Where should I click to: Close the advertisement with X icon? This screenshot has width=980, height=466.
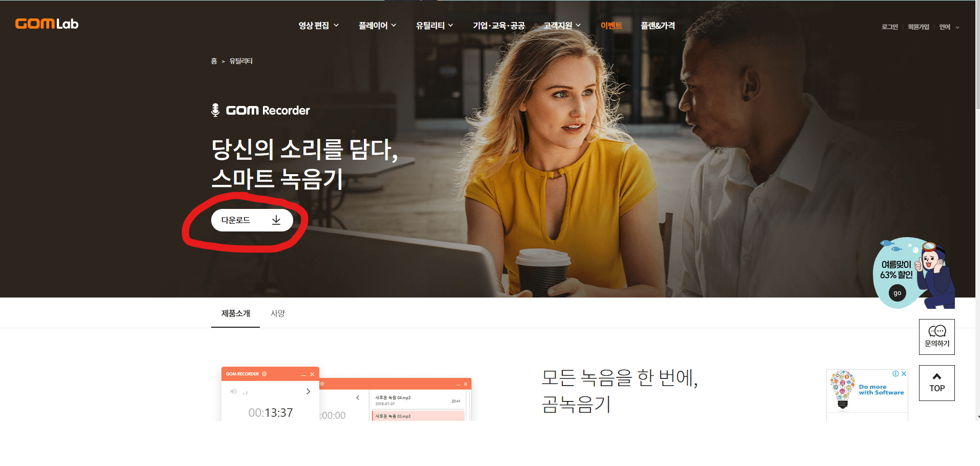tap(904, 373)
